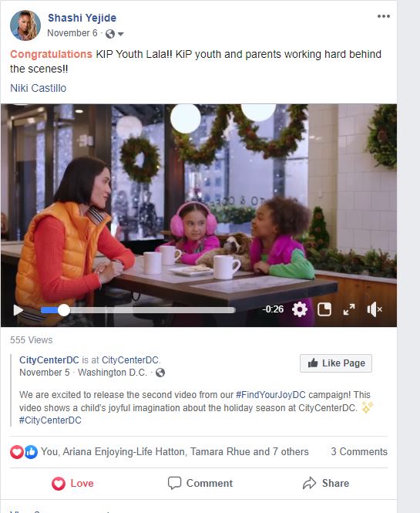The height and width of the screenshot is (513, 420).
Task: Expand video to fullscreen
Action: tap(349, 309)
